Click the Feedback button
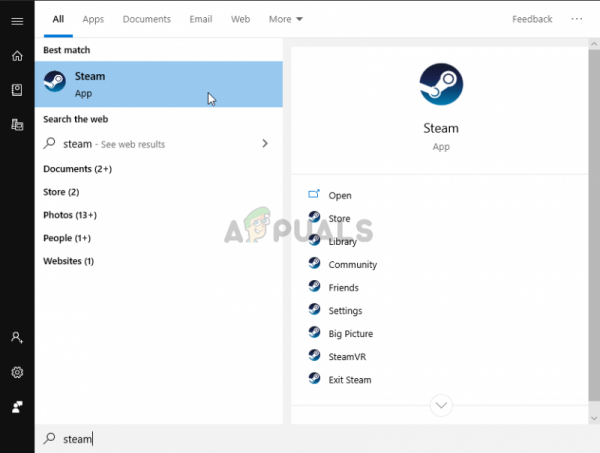Viewport: 600px width, 453px height. pos(532,19)
